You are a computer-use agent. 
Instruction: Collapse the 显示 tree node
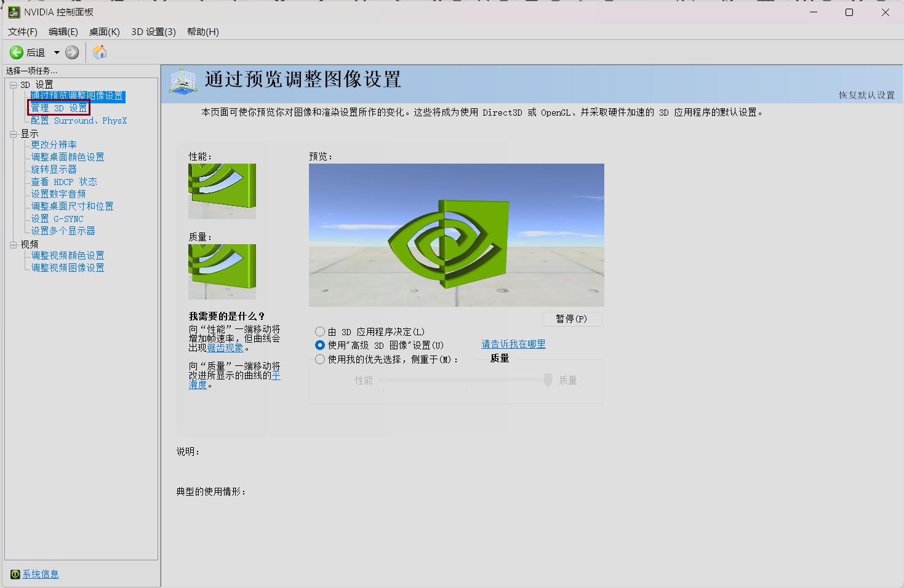[x=14, y=133]
